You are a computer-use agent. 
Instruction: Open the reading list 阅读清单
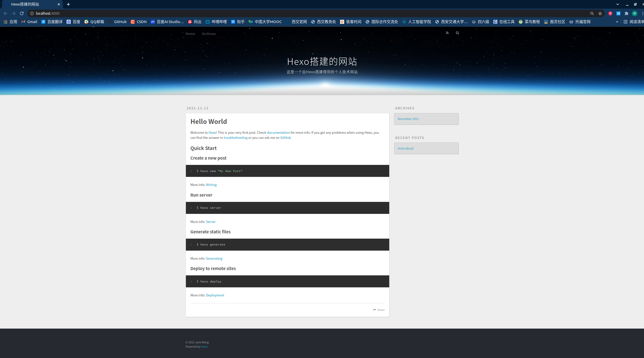tap(634, 22)
